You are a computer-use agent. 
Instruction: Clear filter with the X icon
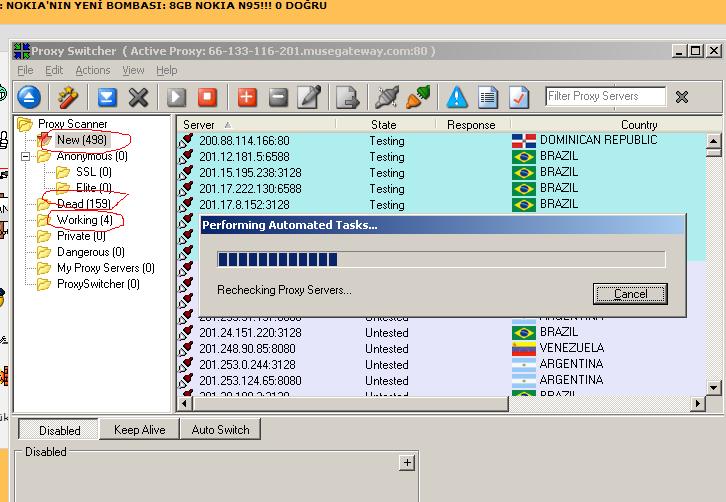pos(682,97)
